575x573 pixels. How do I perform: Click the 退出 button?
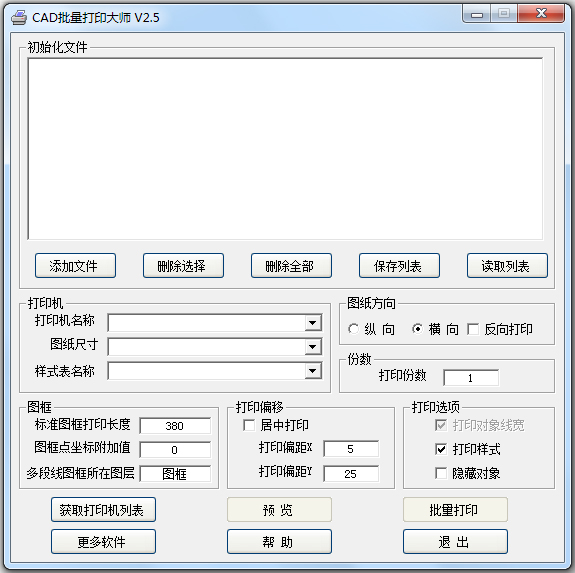(455, 541)
